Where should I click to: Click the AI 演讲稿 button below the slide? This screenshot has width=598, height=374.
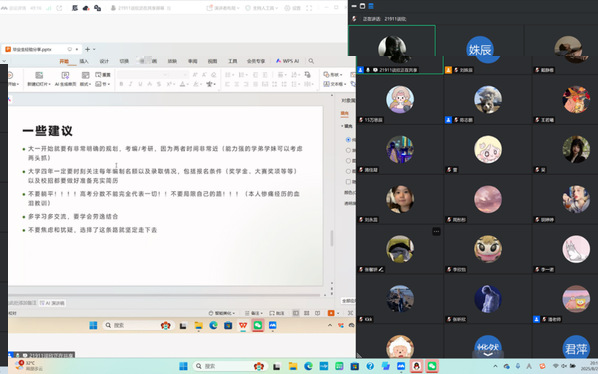pos(52,303)
